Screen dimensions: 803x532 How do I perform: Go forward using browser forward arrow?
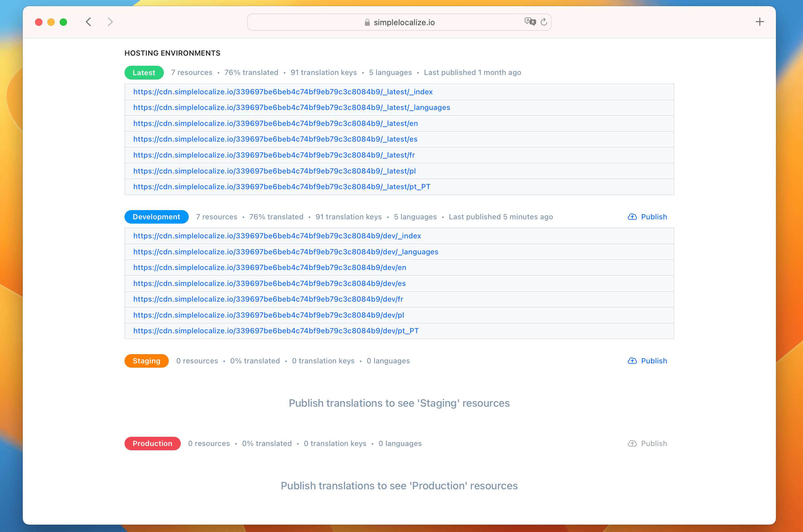click(x=110, y=22)
